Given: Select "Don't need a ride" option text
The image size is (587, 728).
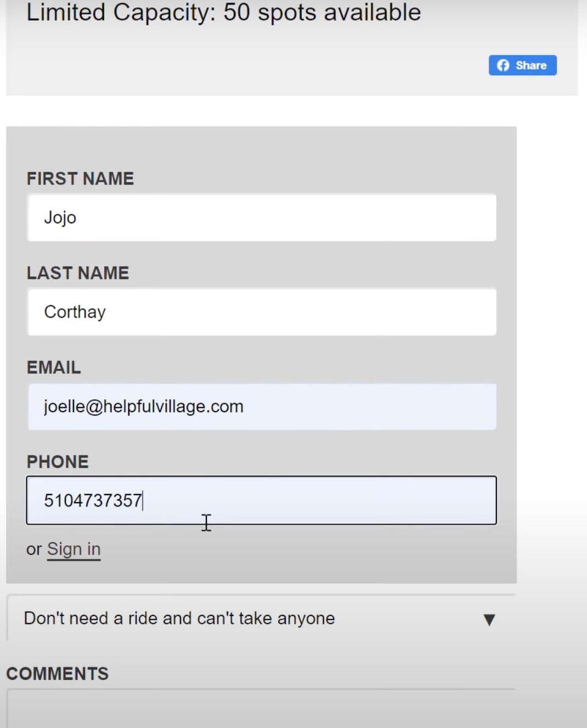Looking at the screenshot, I should tap(179, 618).
